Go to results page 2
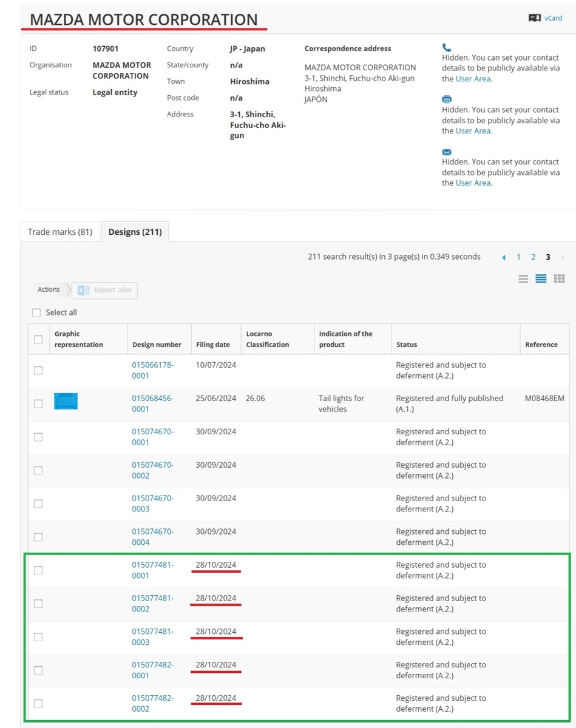Viewport: 576px width, 728px height. pyautogui.click(x=533, y=257)
